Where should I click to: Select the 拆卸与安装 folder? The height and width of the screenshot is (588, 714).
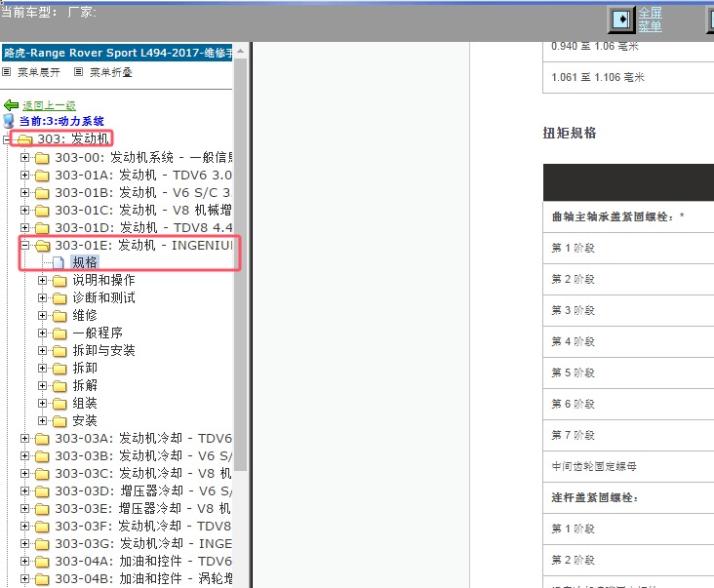pyautogui.click(x=103, y=350)
